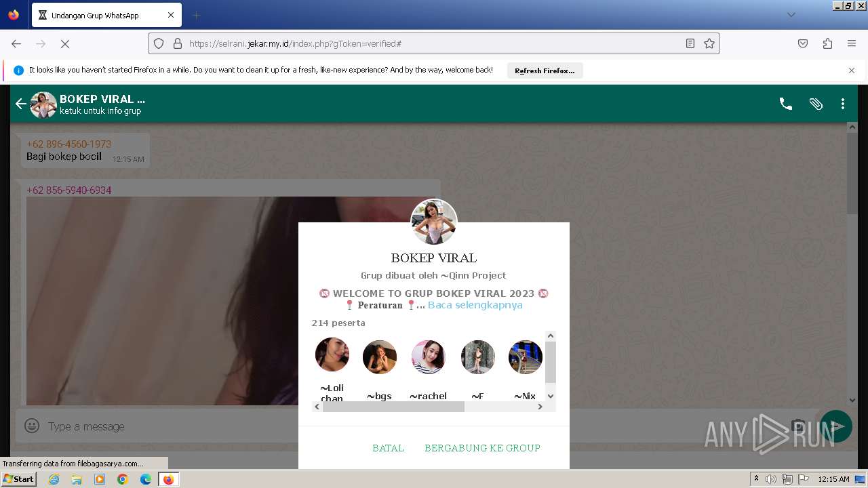The height and width of the screenshot is (488, 868).
Task: Click the ~rachel participant avatar
Action: click(429, 357)
